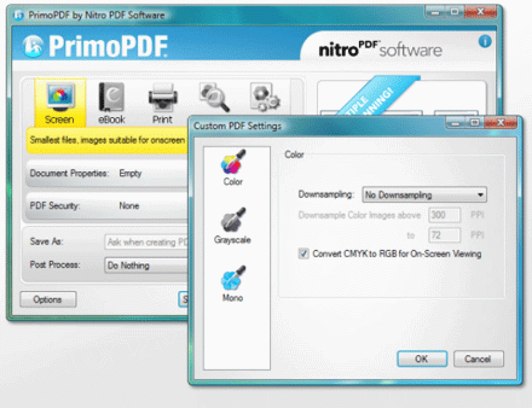
Task: Pick the Prepress magnifier profile icon
Action: coord(215,97)
